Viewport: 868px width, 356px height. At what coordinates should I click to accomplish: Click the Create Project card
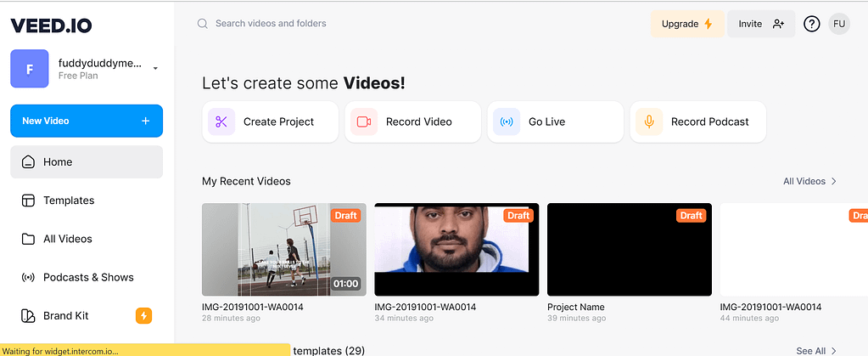pyautogui.click(x=270, y=121)
